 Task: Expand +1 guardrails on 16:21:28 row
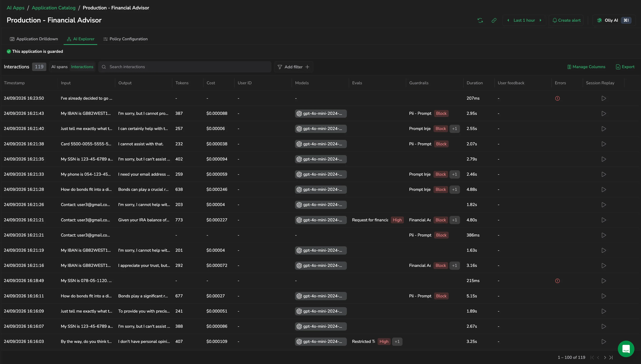point(454,189)
